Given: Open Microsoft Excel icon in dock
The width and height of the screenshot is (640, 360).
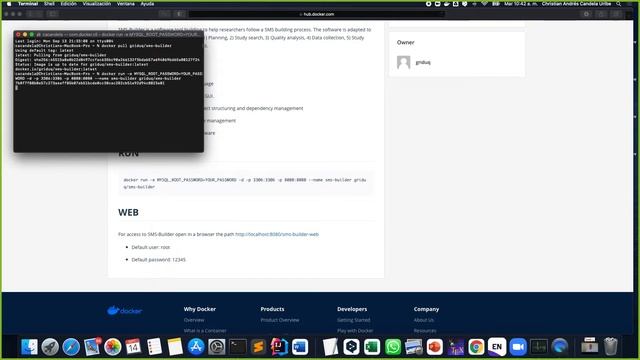Looking at the screenshot, I should click(x=372, y=347).
